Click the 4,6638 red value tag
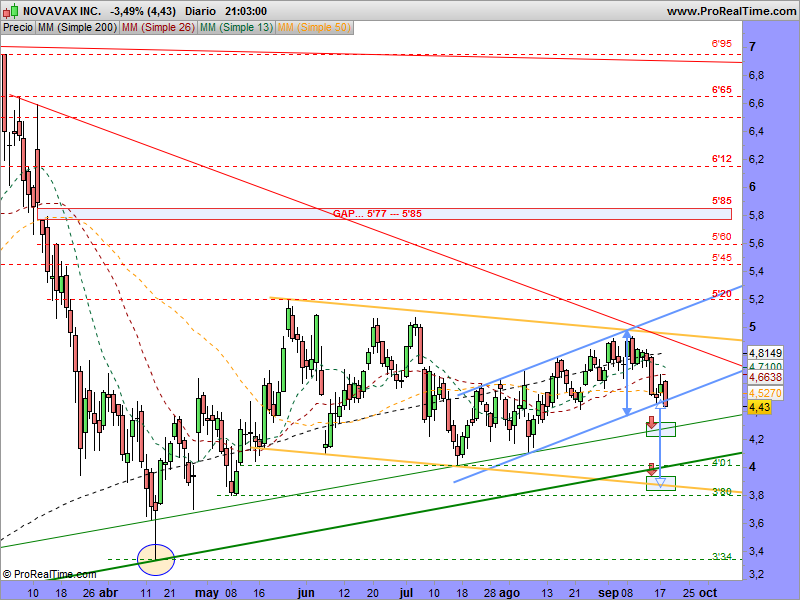 pyautogui.click(x=765, y=377)
